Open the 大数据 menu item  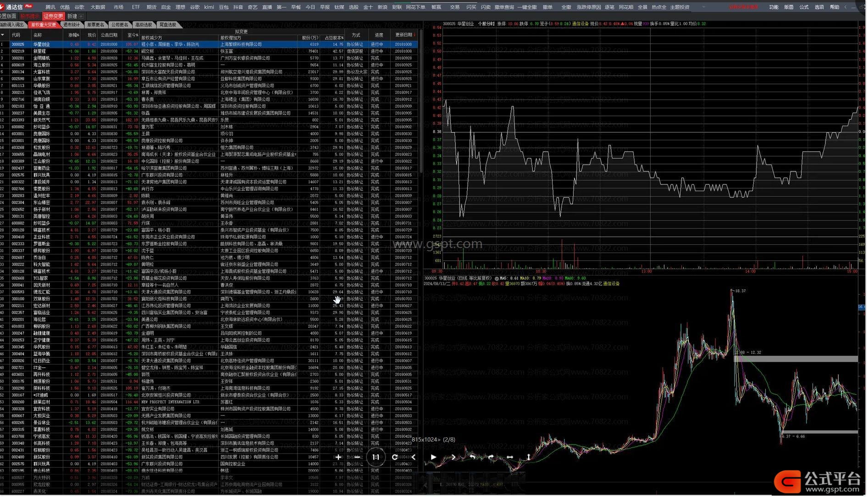coord(98,7)
